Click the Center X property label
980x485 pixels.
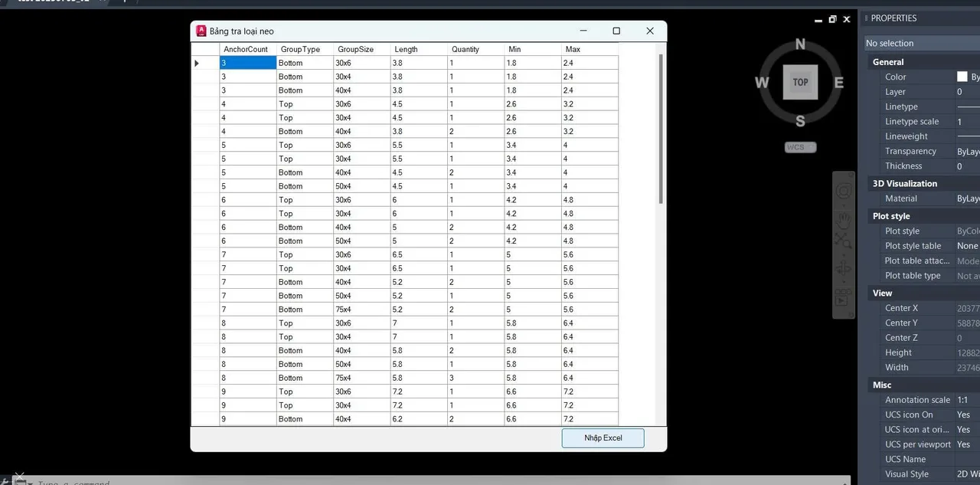pyautogui.click(x=902, y=308)
